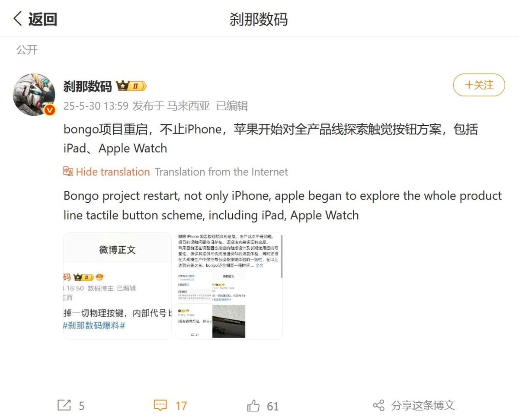Click the 刹那数码 page title header
This screenshot has height=420, width=519.
(259, 19)
